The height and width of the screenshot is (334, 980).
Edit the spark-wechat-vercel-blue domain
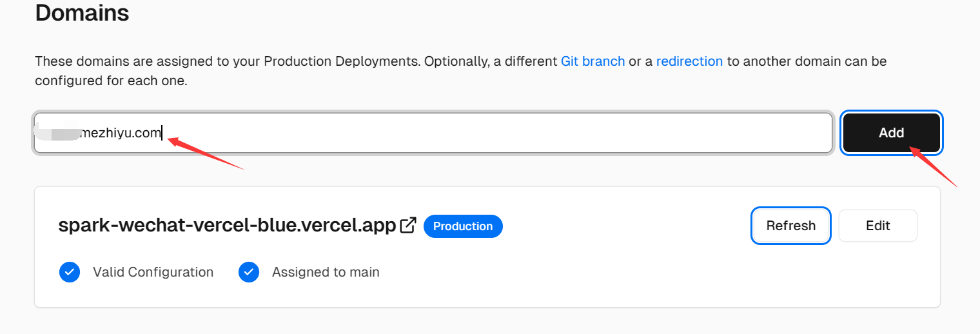877,226
